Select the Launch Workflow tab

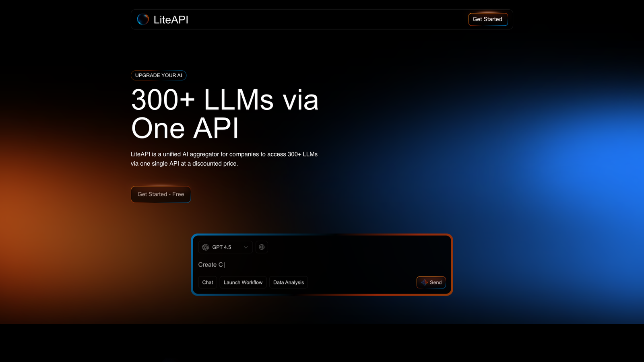pos(243,282)
